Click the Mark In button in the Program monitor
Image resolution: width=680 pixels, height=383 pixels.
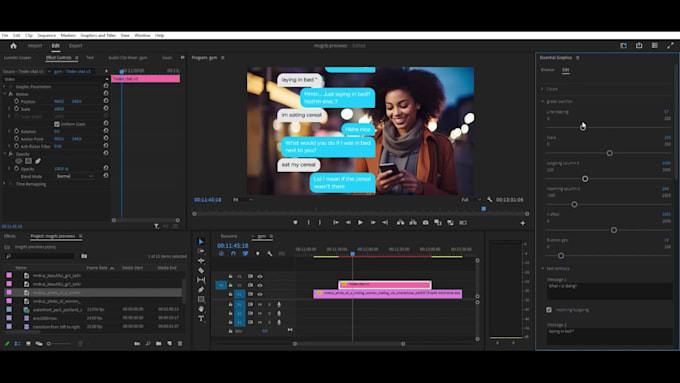(x=308, y=223)
